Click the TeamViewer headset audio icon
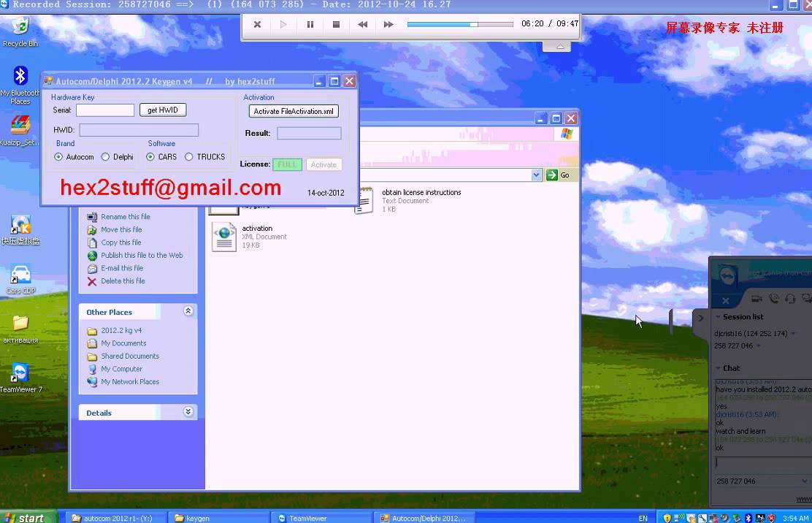 790,298
